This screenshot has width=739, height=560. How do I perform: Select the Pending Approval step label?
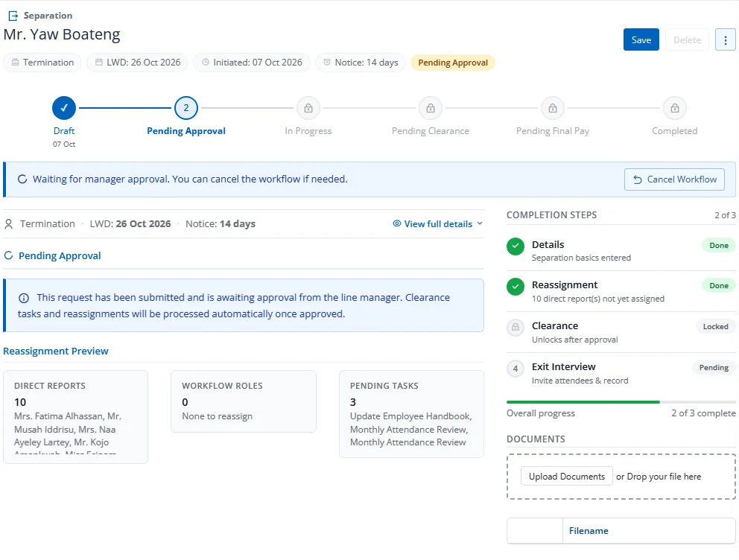(186, 131)
